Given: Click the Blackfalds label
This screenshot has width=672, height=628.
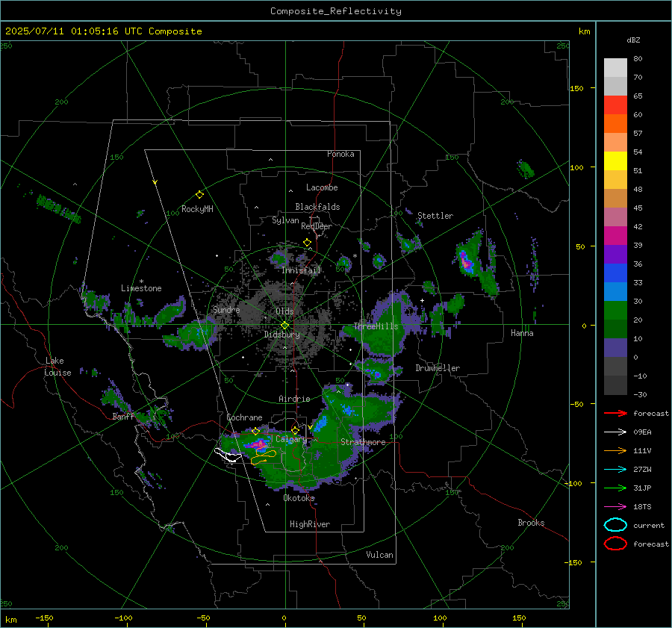Looking at the screenshot, I should (317, 207).
